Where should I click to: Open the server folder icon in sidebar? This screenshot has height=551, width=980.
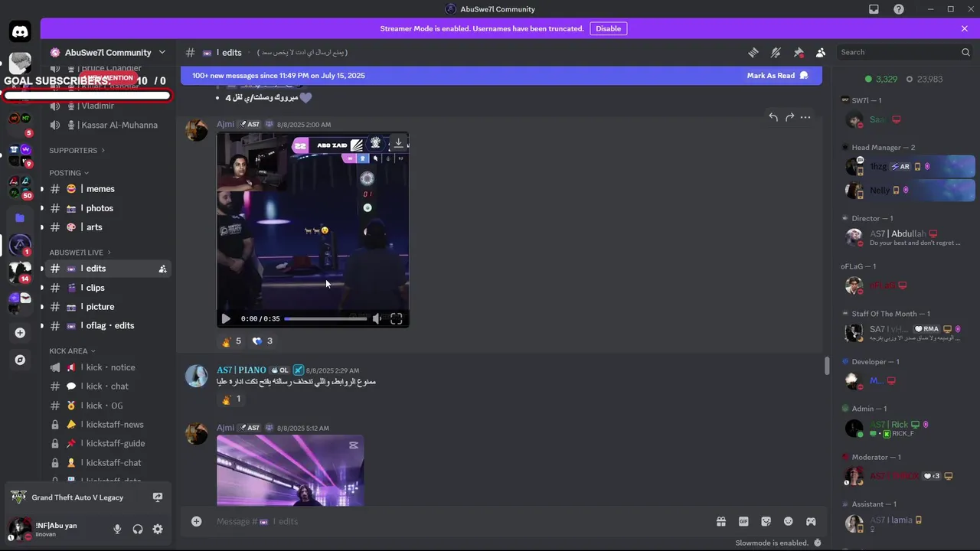point(20,218)
